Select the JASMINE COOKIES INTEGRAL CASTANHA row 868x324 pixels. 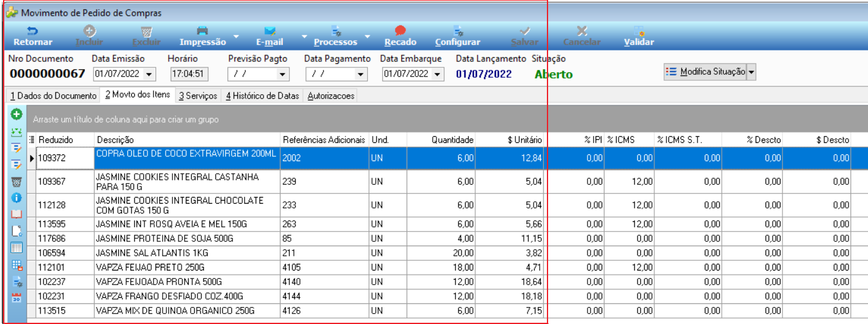(448, 182)
